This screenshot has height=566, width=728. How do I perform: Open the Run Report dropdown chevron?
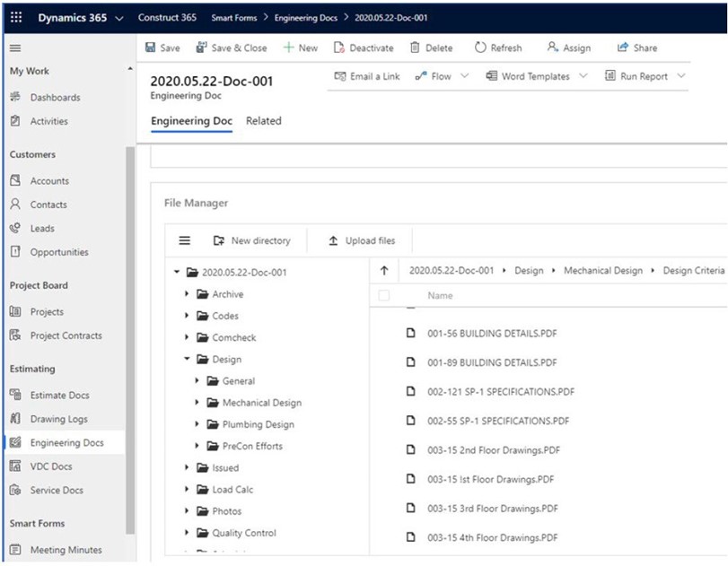(x=681, y=75)
